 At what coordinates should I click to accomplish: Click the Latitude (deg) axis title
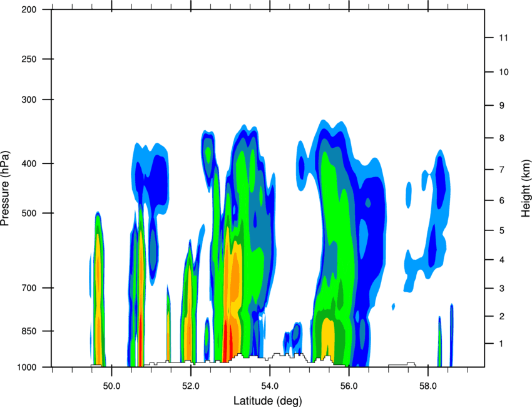click(x=267, y=401)
